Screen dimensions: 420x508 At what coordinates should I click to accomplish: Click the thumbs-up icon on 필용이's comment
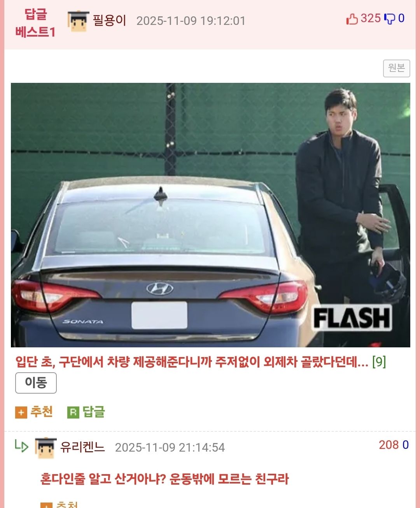pos(352,19)
